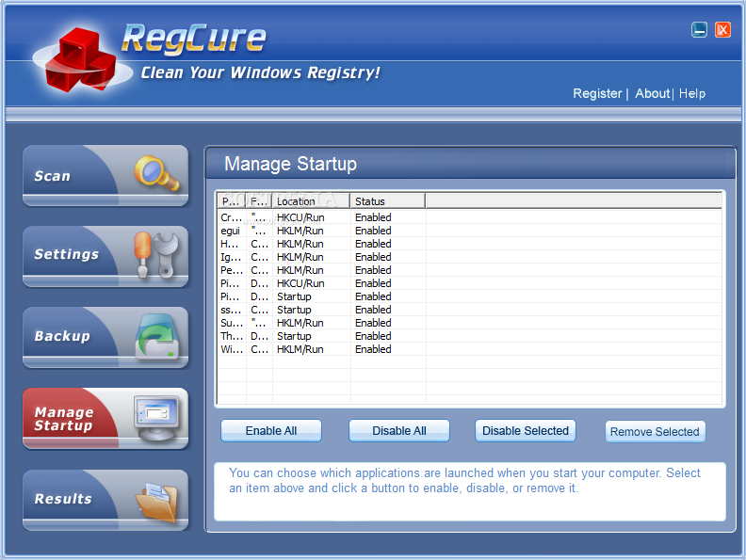The image size is (746, 560).
Task: Select the 'egui' startup row
Action: (x=469, y=231)
